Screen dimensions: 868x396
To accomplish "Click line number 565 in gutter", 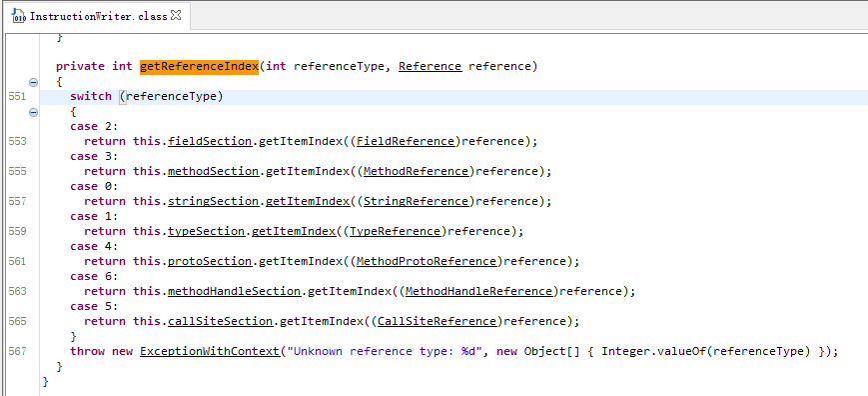I will point(17,321).
